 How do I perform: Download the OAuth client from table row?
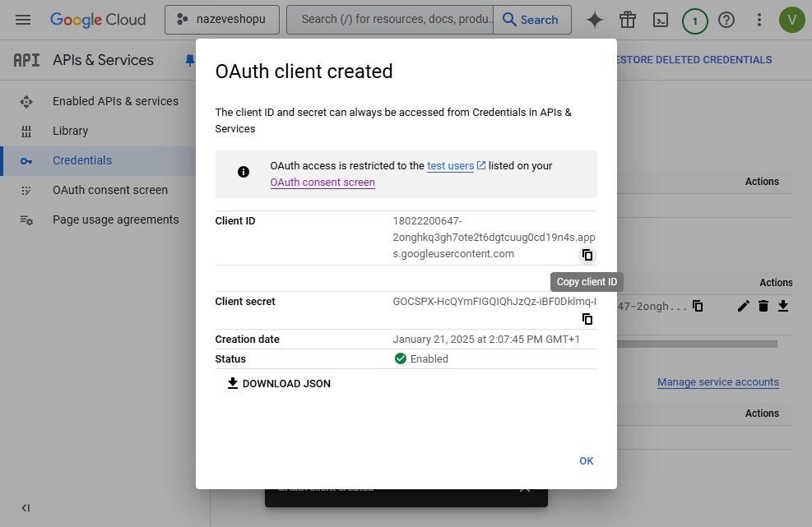pos(783,306)
